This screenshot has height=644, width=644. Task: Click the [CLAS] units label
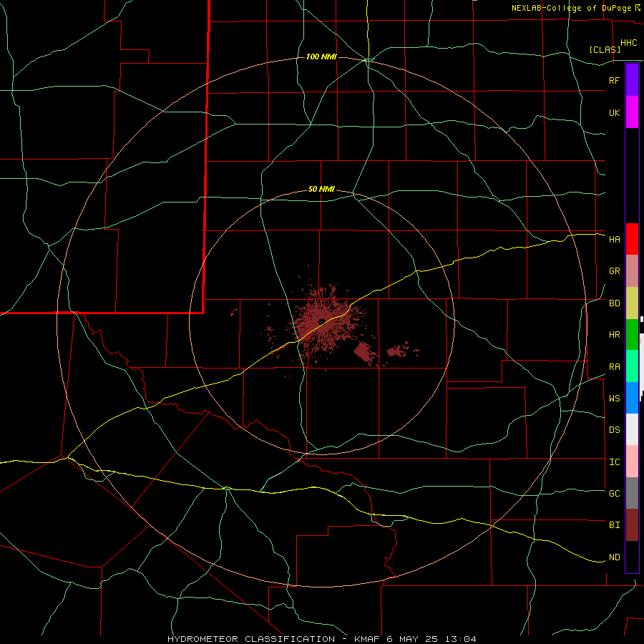click(605, 49)
